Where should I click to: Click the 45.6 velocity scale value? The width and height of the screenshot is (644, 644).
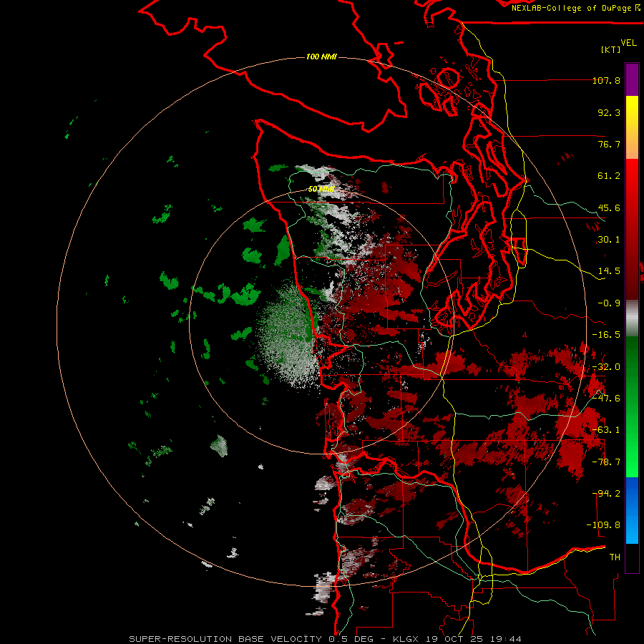(x=609, y=208)
